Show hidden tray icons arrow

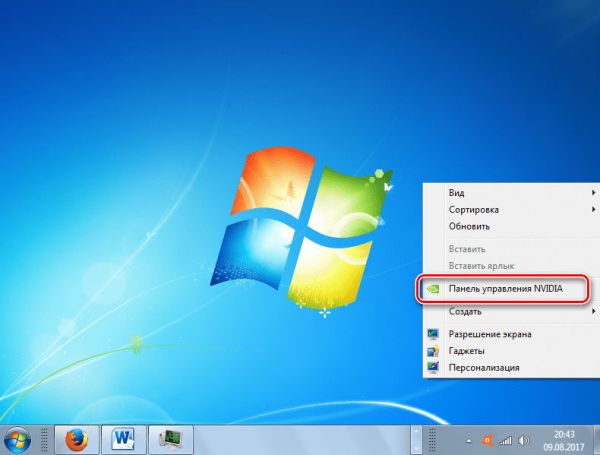point(468,441)
